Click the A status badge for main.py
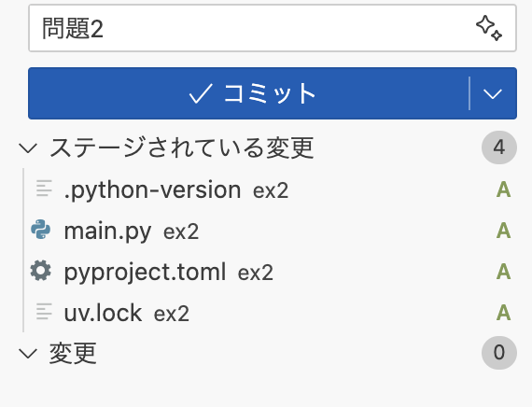Viewport: 532px width, 407px height. (503, 231)
